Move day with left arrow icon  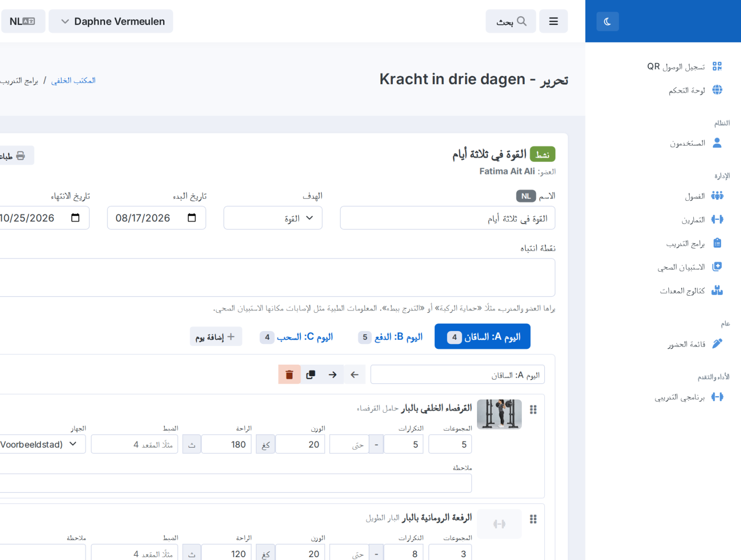click(355, 374)
